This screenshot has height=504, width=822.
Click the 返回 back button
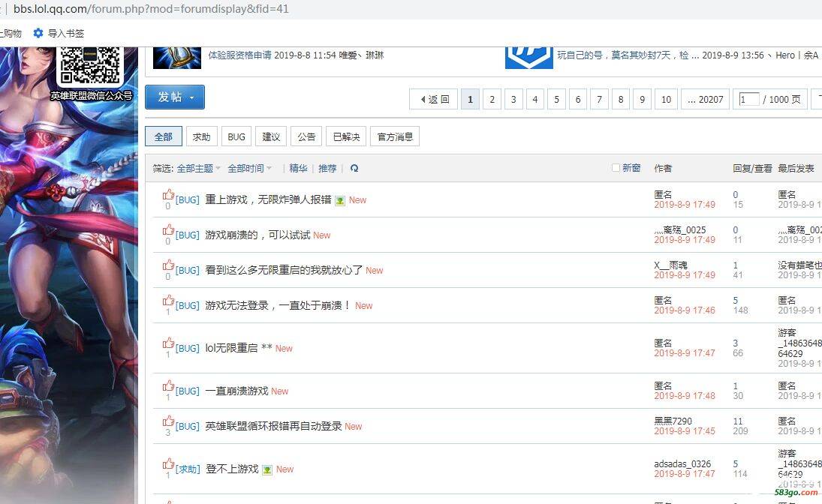[x=434, y=99]
